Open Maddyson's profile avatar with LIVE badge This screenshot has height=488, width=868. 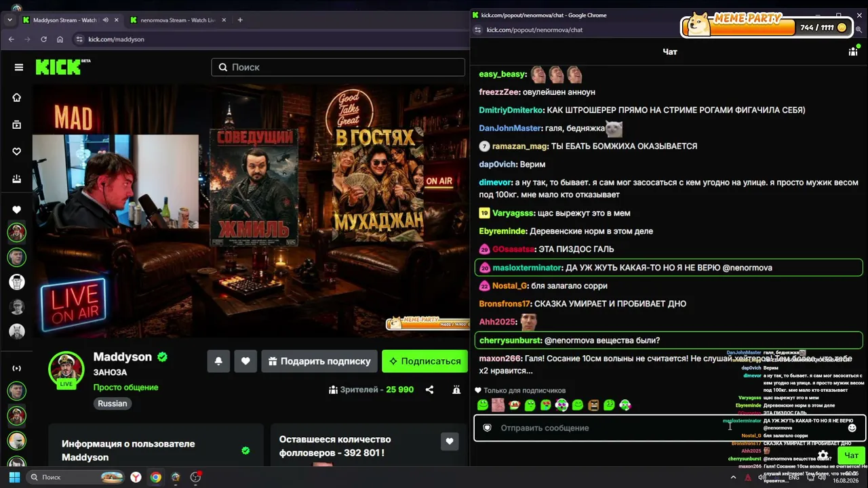pos(66,370)
